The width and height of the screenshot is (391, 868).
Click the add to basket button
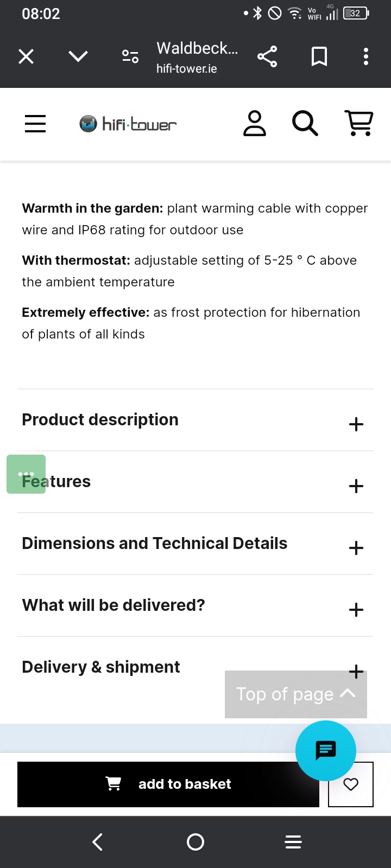168,784
